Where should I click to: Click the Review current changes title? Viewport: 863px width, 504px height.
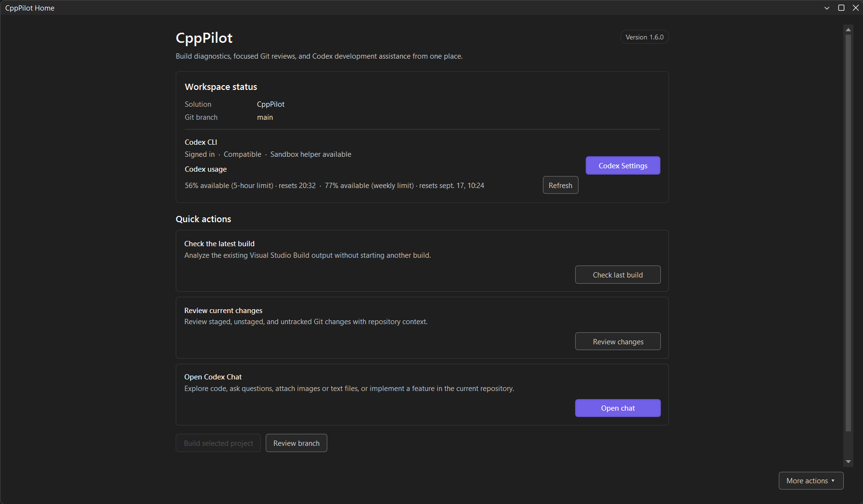pos(223,311)
